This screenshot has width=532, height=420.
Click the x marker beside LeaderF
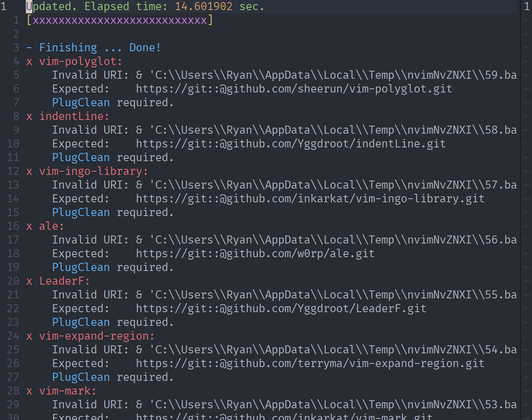click(29, 281)
